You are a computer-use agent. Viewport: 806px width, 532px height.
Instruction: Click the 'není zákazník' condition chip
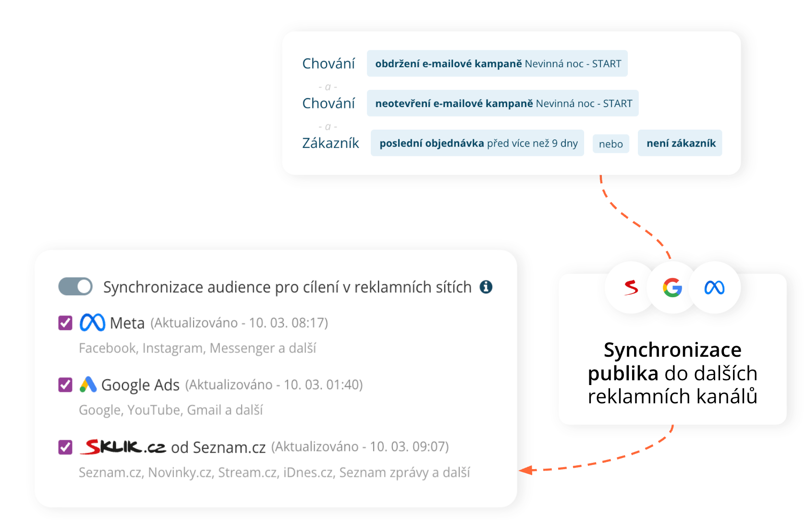(680, 143)
